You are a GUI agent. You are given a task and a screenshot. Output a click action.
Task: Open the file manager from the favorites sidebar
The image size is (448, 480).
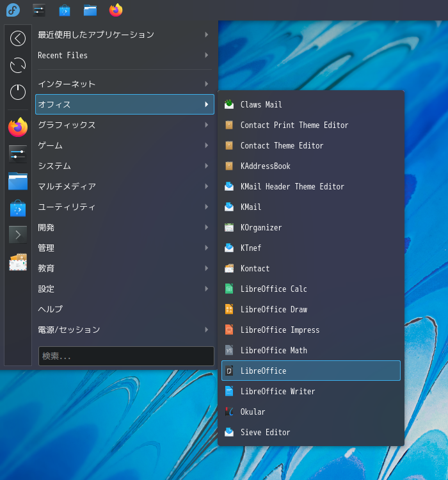(x=18, y=181)
